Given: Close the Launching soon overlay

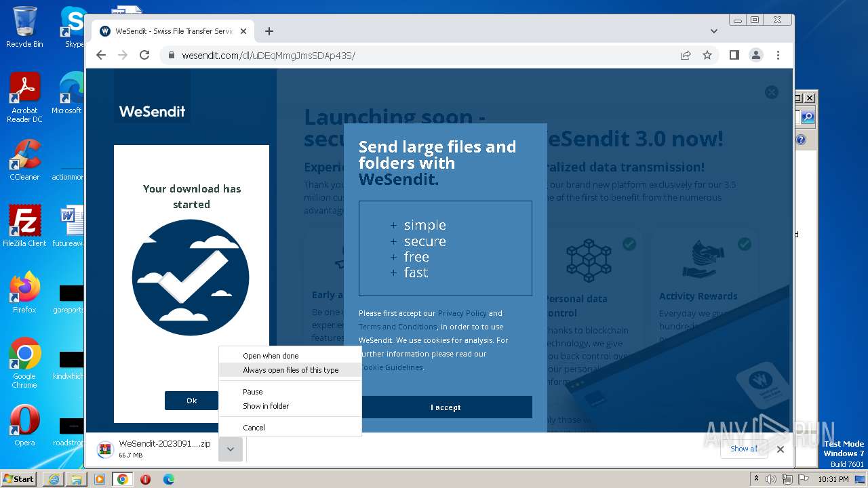Looking at the screenshot, I should click(772, 92).
